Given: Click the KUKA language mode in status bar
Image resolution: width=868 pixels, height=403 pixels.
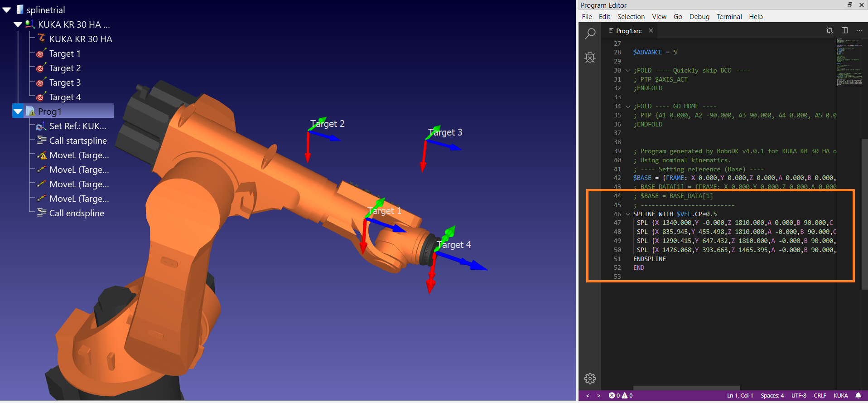Looking at the screenshot, I should tap(840, 395).
